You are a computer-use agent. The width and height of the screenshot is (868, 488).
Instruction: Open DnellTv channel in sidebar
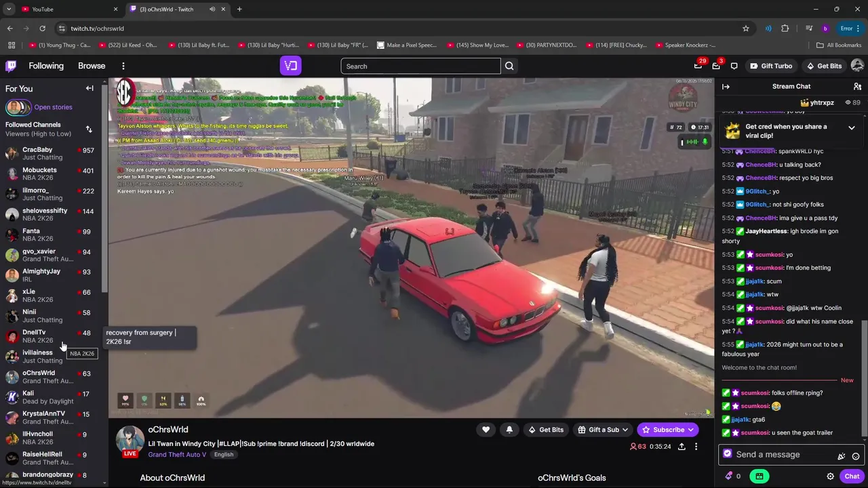coord(52,336)
